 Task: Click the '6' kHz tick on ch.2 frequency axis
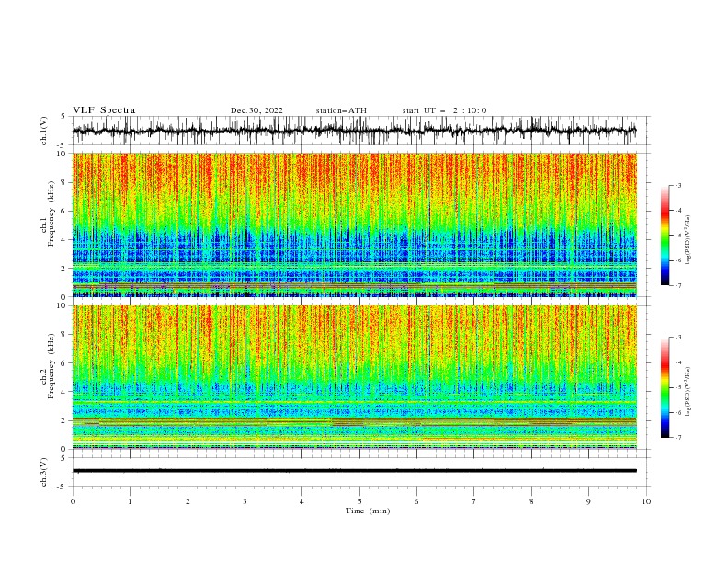pos(63,363)
